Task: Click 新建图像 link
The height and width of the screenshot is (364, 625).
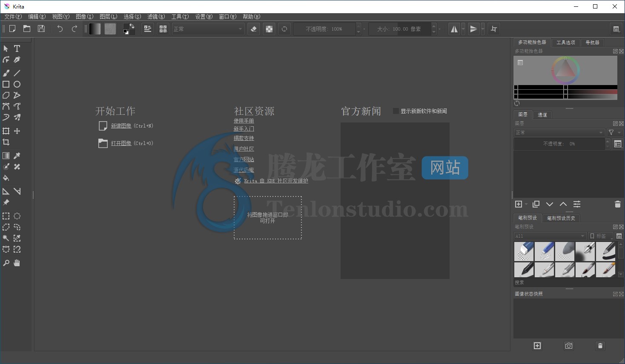Action: pyautogui.click(x=121, y=126)
